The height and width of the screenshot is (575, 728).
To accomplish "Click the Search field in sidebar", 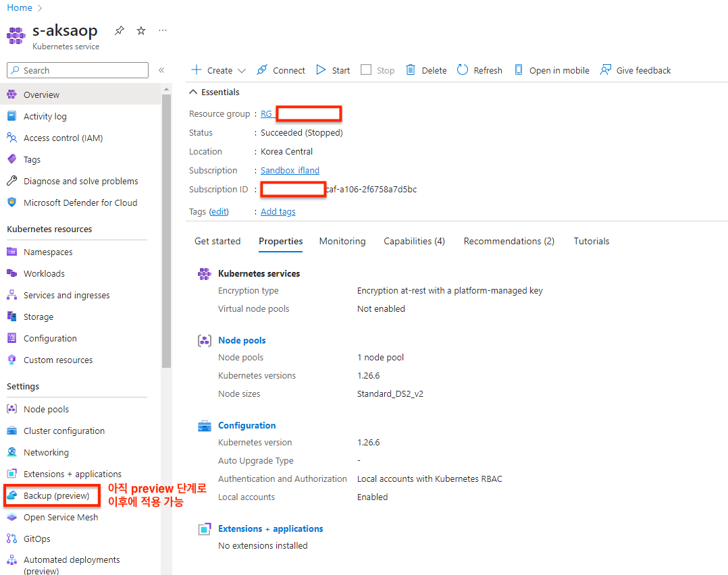I will (78, 70).
